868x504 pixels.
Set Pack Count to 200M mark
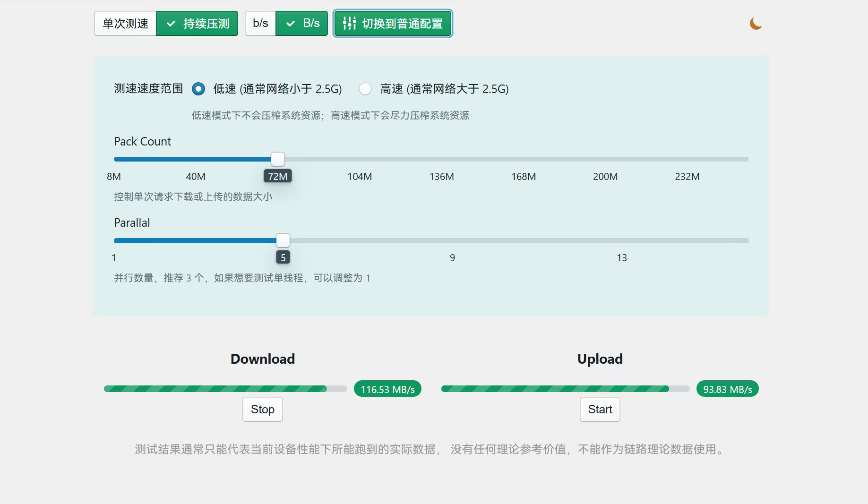[x=605, y=159]
